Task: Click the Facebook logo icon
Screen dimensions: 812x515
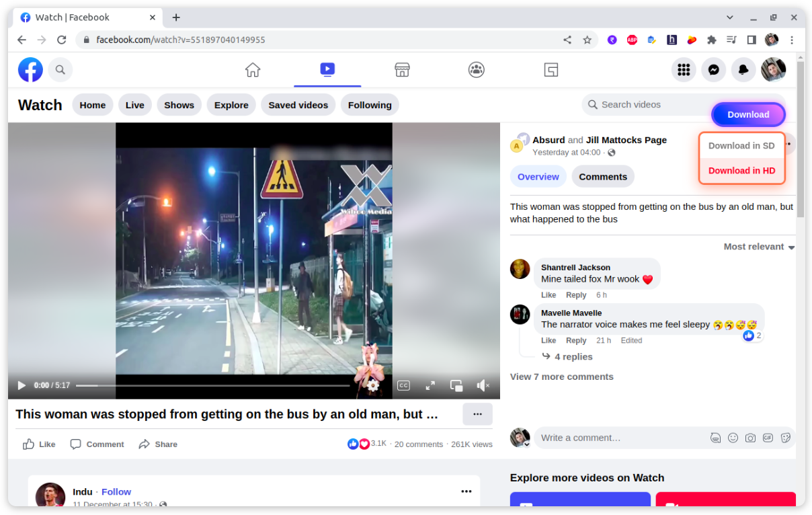Action: click(x=30, y=69)
